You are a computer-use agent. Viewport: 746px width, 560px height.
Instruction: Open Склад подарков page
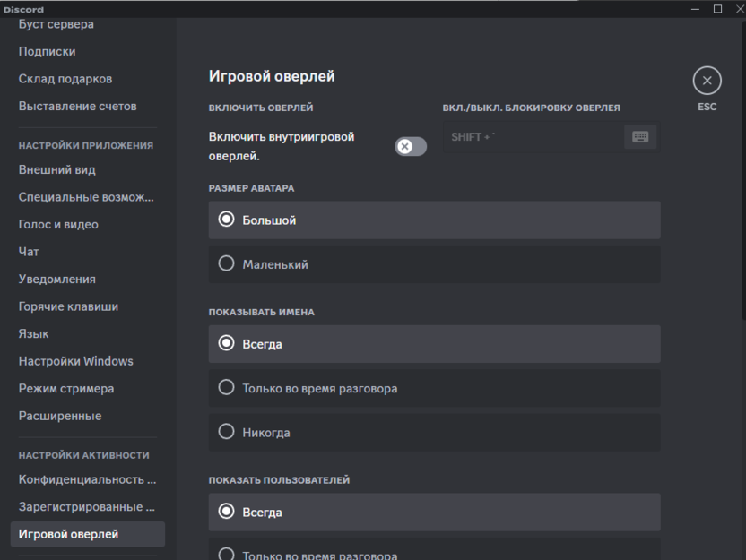(x=65, y=79)
